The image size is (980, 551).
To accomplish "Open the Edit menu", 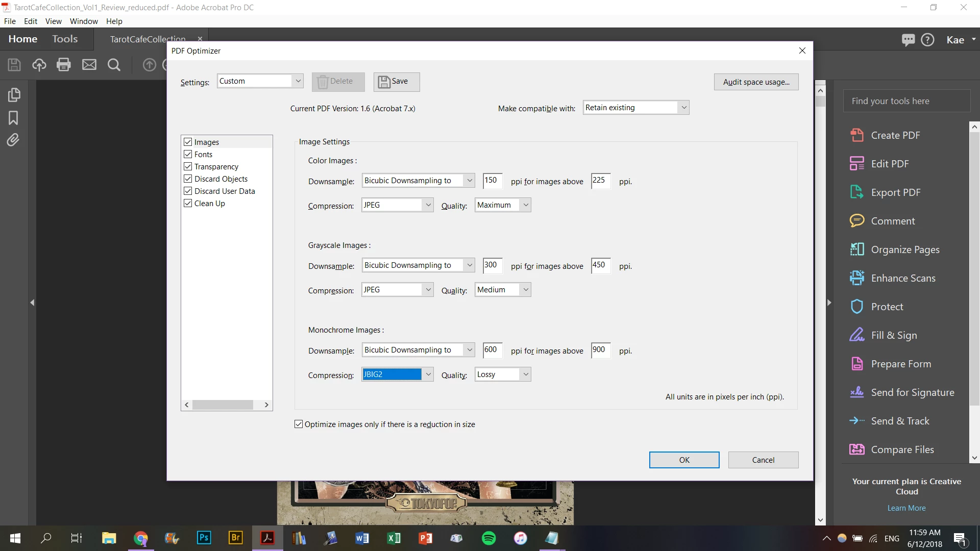I will 30,21.
